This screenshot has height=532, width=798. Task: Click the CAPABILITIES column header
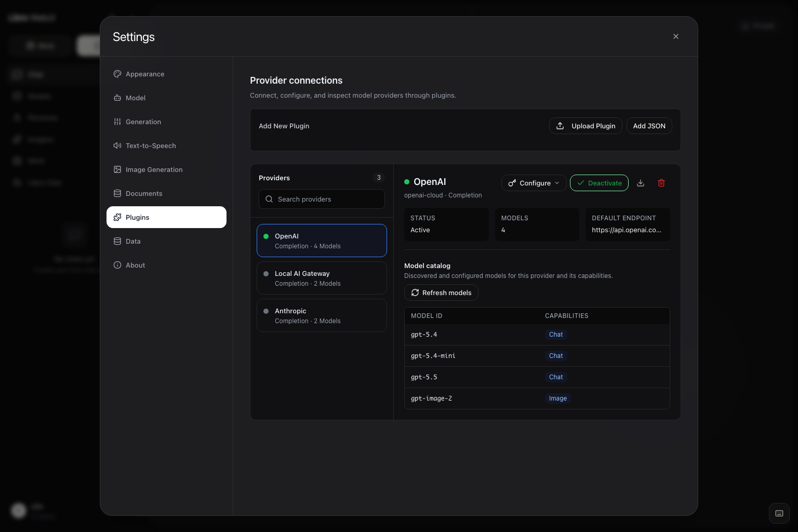567,316
